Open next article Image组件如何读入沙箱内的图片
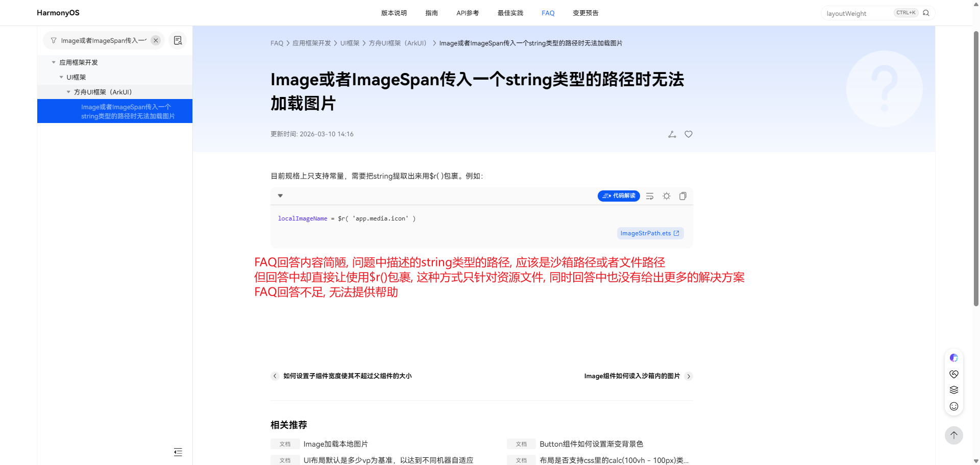 click(632, 376)
